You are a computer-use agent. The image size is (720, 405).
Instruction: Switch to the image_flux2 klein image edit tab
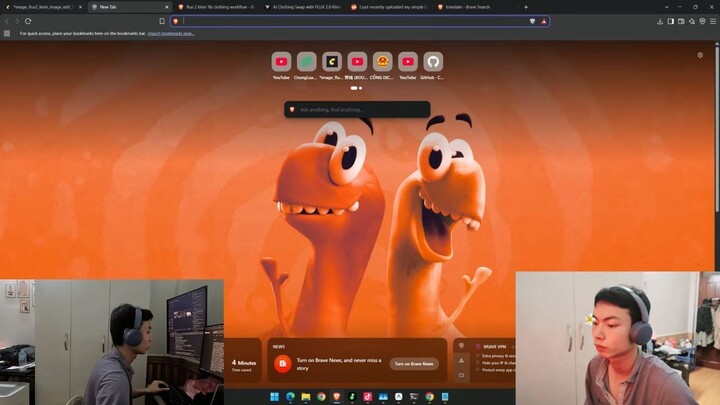click(42, 7)
